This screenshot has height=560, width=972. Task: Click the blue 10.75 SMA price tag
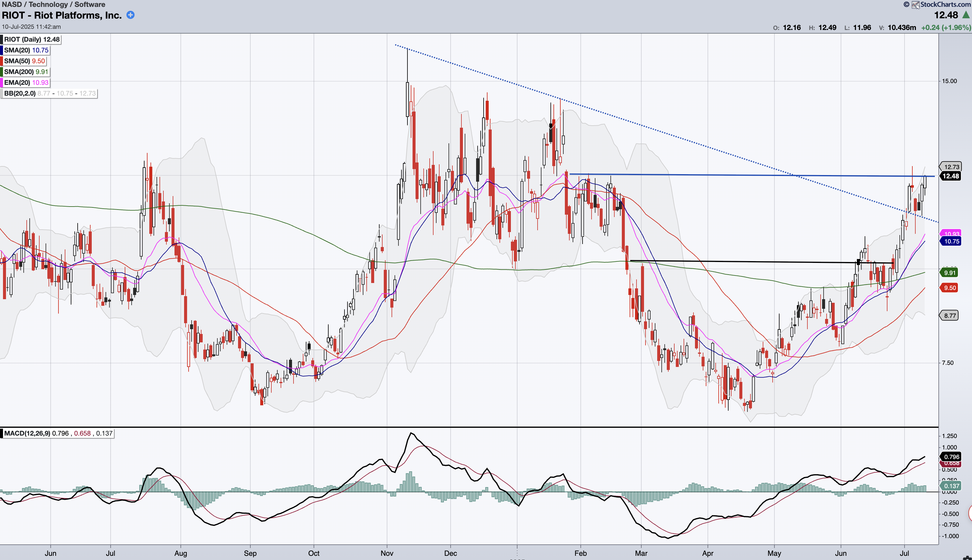pyautogui.click(x=951, y=241)
